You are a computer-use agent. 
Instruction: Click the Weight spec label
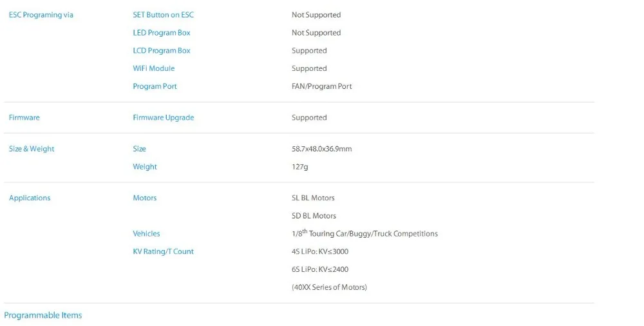[144, 167]
